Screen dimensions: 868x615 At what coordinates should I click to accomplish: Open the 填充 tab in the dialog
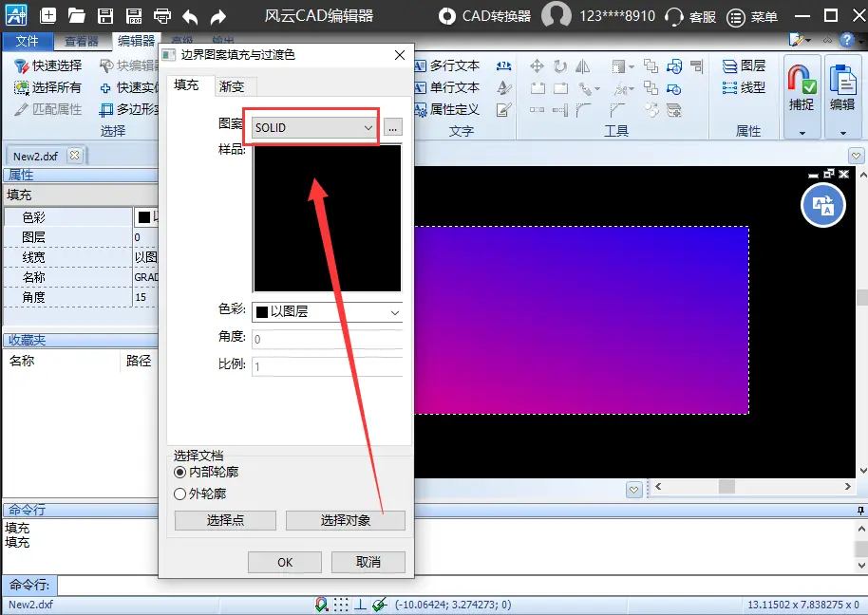tap(186, 84)
